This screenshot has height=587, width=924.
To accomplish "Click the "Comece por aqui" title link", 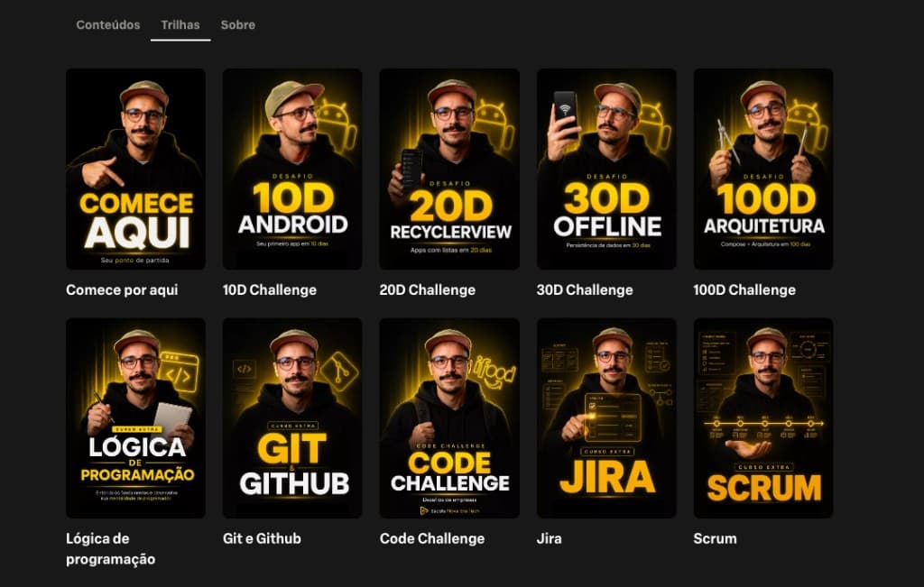I will 122,289.
